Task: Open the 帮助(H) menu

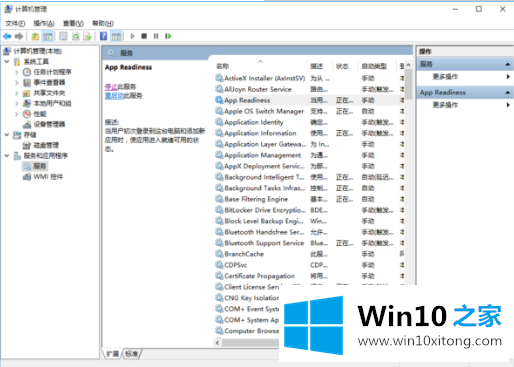Action: 103,23
